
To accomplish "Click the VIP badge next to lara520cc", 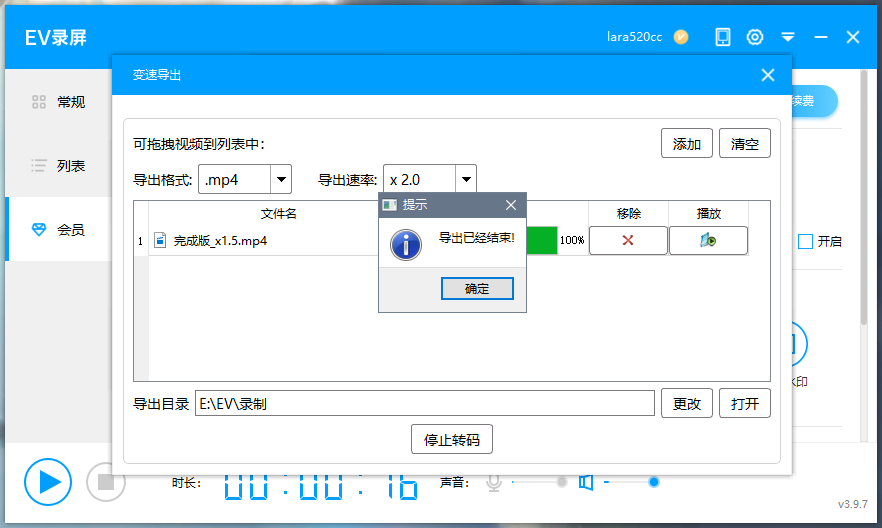I will coord(681,37).
